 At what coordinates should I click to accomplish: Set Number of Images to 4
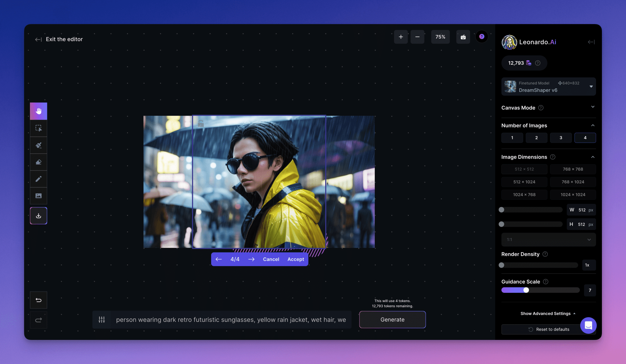click(x=585, y=138)
